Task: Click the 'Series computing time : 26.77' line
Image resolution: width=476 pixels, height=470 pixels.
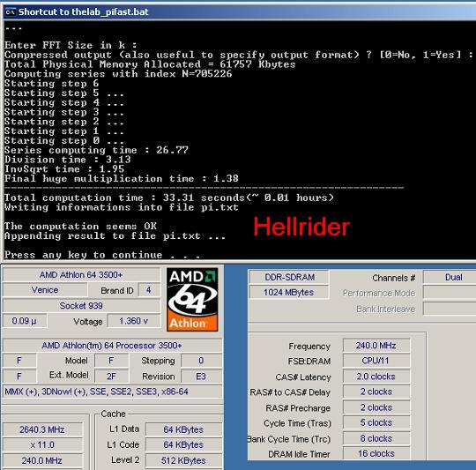Action: pos(96,150)
